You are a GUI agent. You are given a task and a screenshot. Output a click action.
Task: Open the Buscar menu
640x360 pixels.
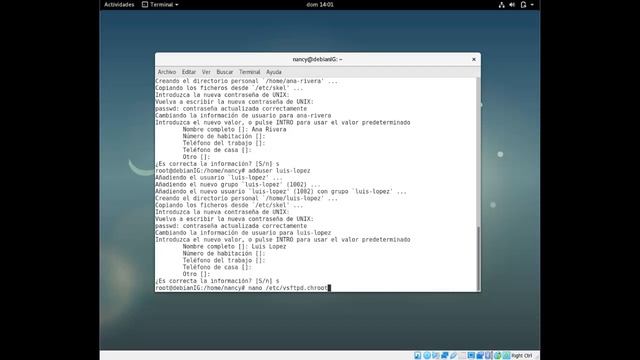coord(224,72)
